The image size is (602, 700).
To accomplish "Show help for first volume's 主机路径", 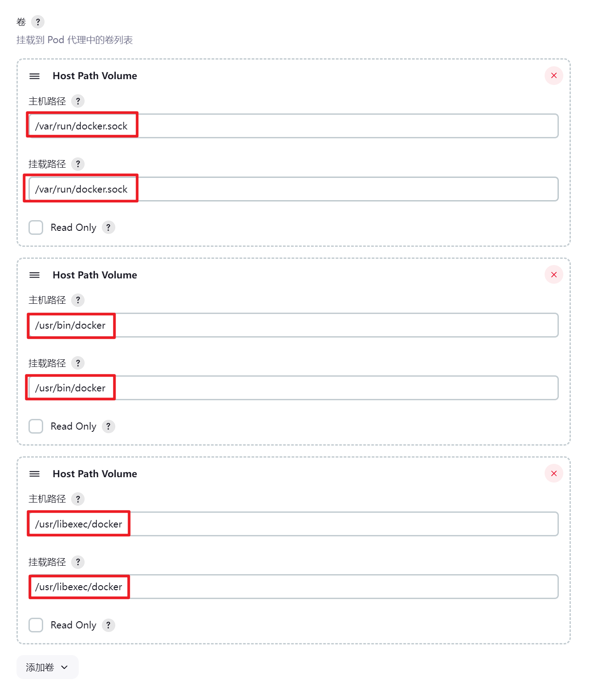I will coord(78,101).
